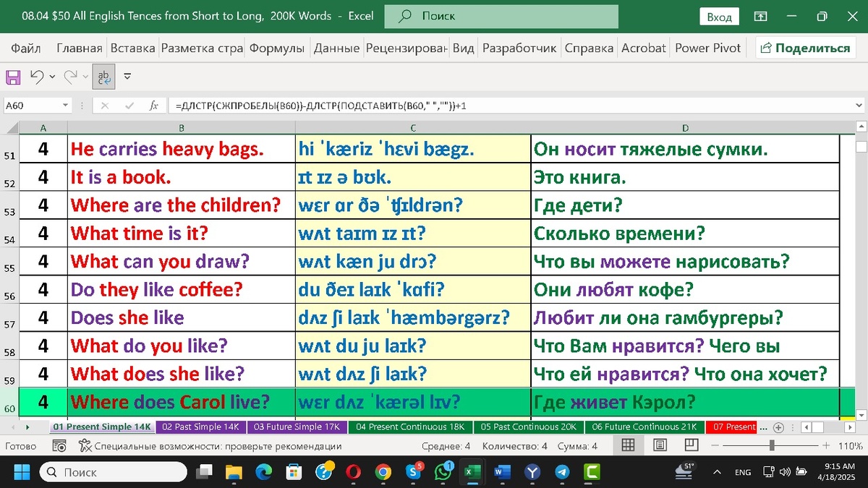The width and height of the screenshot is (868, 488).
Task: Select column D header
Action: click(x=684, y=128)
